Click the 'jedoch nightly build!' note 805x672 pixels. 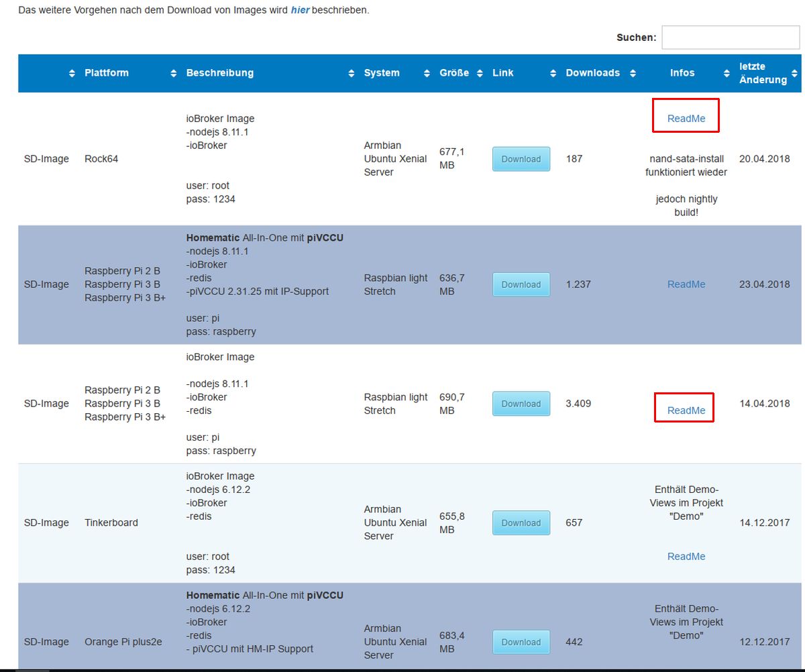686,206
